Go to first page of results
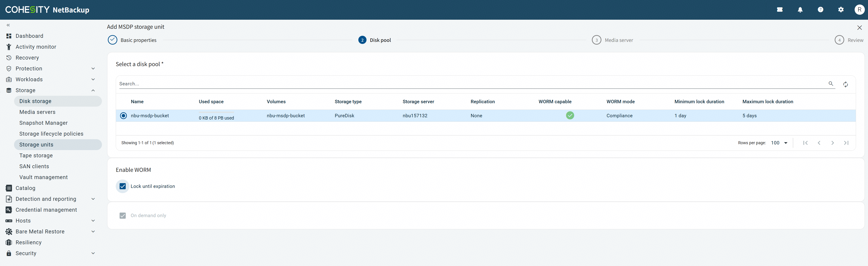The image size is (868, 266). coord(805,143)
